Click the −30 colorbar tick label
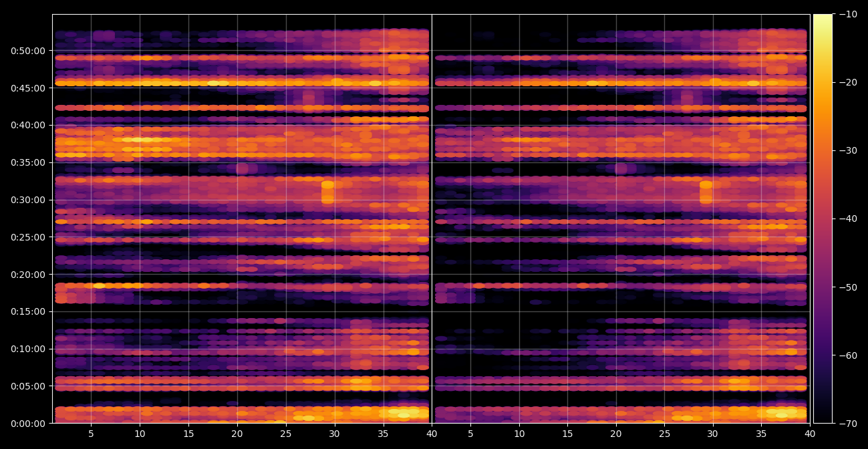 point(848,150)
